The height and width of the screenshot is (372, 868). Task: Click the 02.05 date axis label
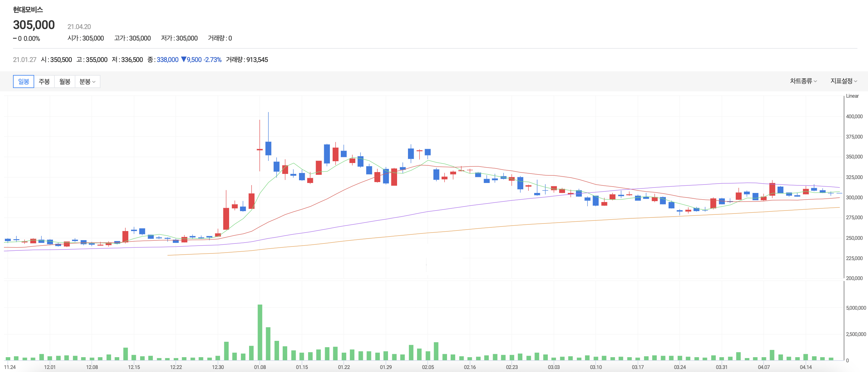(x=428, y=367)
